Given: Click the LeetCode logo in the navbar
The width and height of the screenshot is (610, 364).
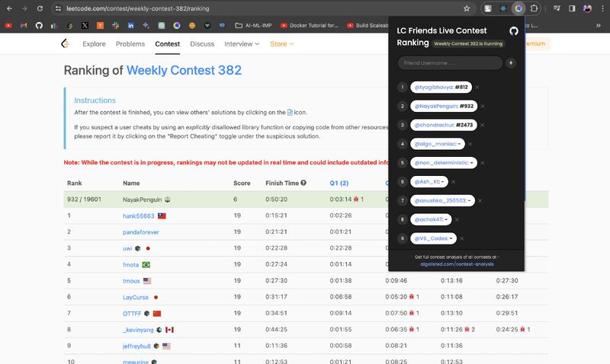Looking at the screenshot, I should (65, 43).
